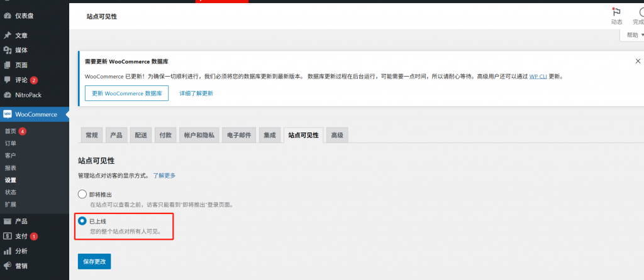Image resolution: width=644 pixels, height=280 pixels.
Task: Click the NitroPack gauge icon
Action: 7,95
